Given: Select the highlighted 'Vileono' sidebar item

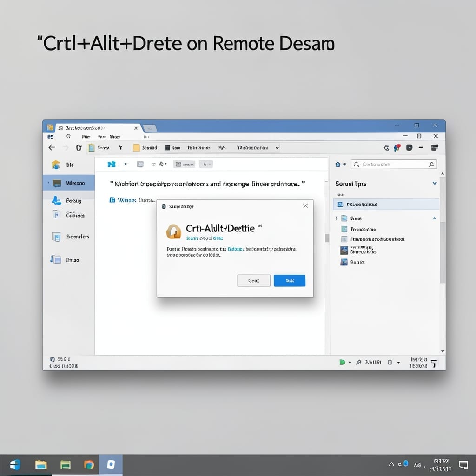Looking at the screenshot, I should [x=69, y=183].
